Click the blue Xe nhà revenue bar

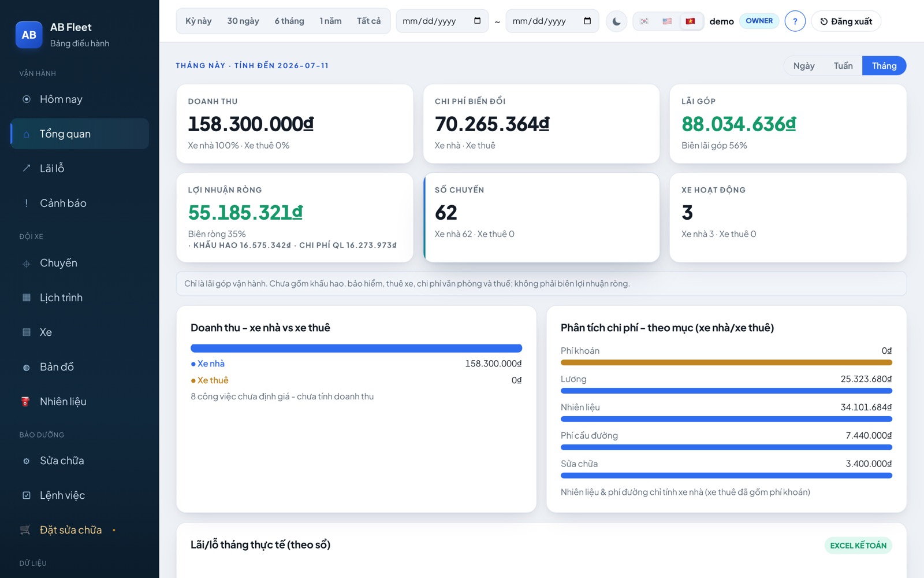[x=356, y=349]
